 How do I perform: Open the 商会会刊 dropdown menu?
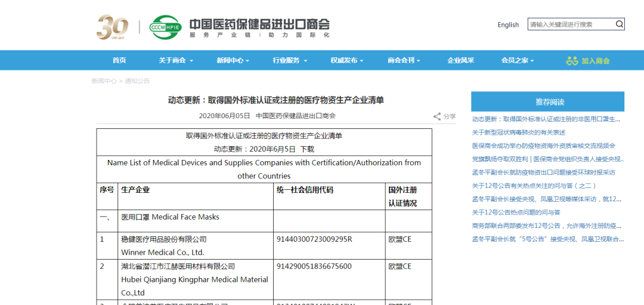pos(404,61)
